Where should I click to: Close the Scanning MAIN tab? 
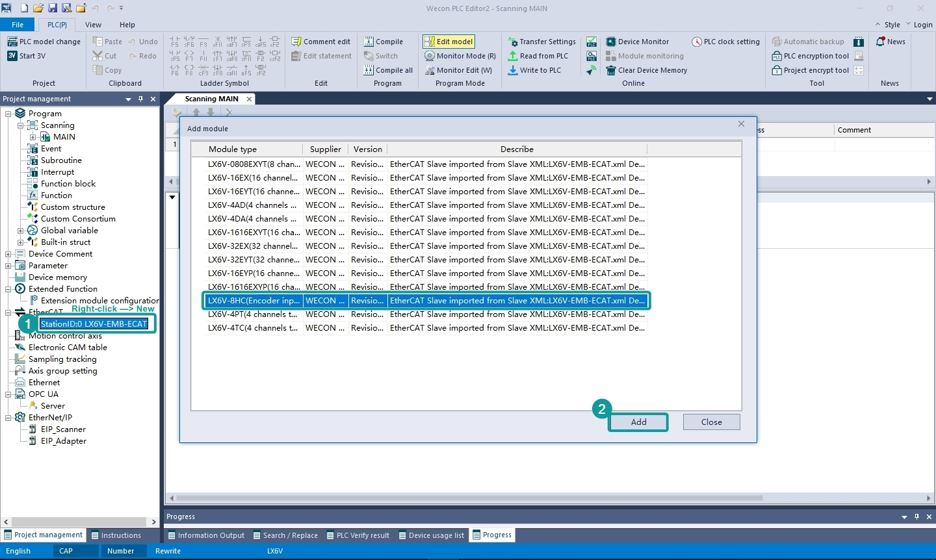[249, 99]
